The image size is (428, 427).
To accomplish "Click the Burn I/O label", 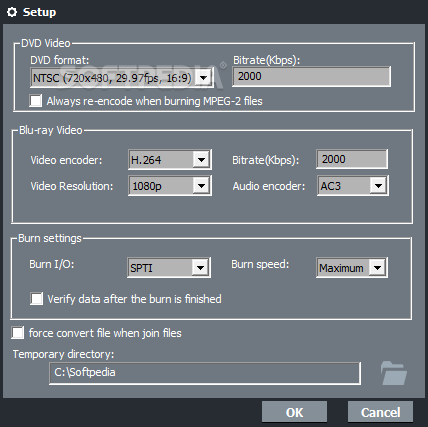I will [52, 264].
